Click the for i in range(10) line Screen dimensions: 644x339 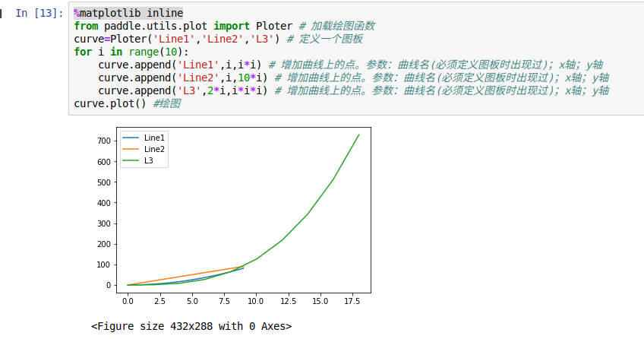point(131,52)
